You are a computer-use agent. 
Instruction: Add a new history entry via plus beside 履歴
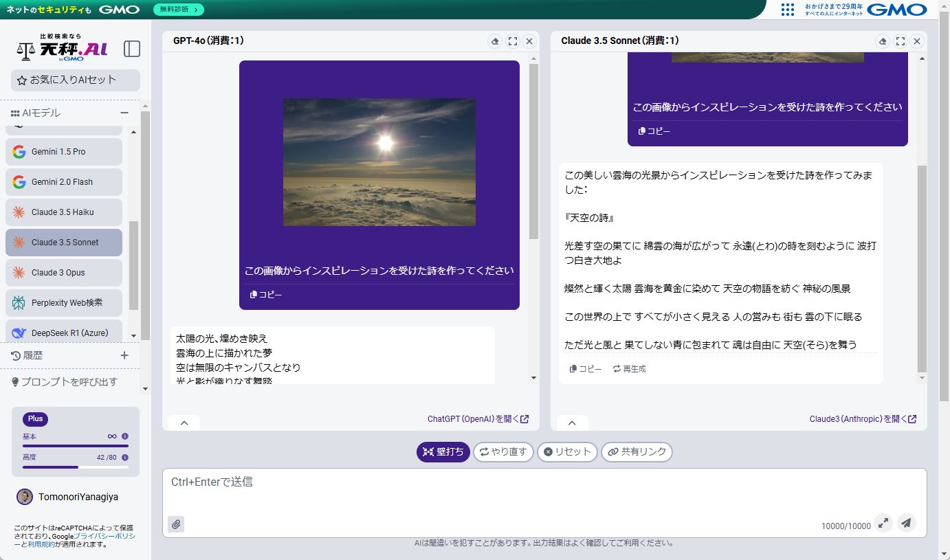click(124, 355)
